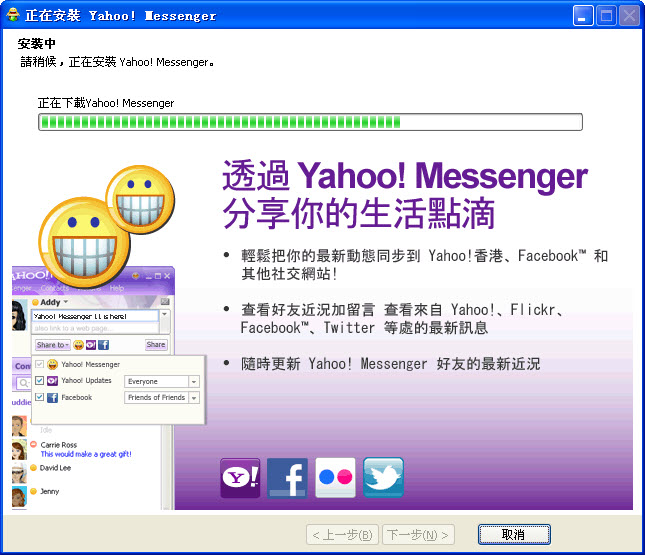Image resolution: width=645 pixels, height=555 pixels.
Task: Click the status icon beside Jenny
Action: tap(34, 491)
